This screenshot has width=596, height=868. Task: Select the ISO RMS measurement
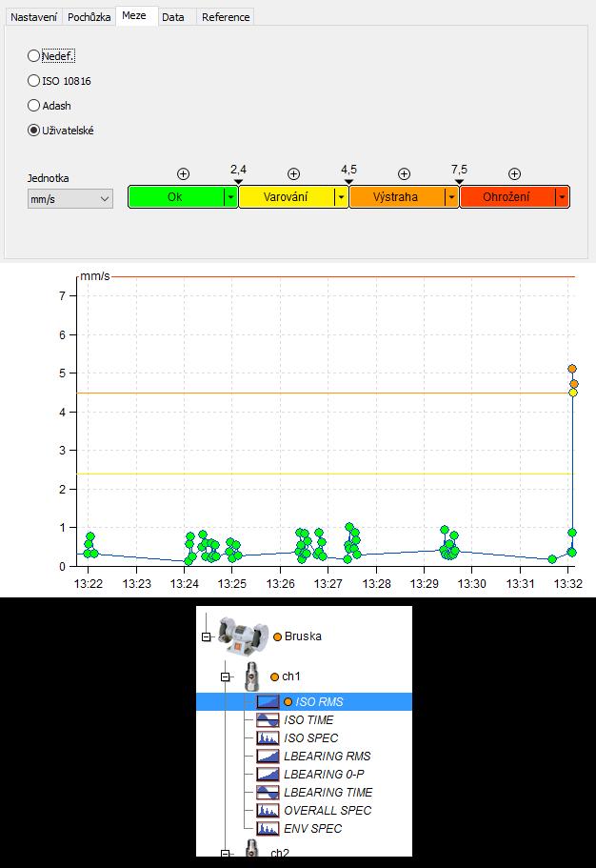319,702
